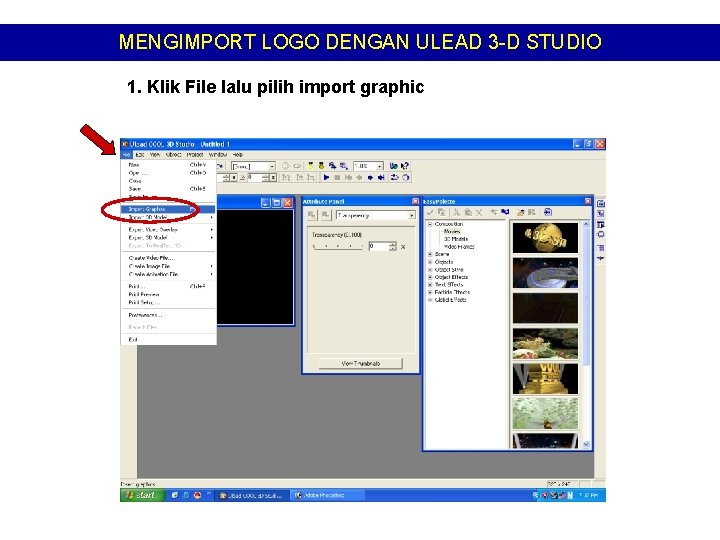Image resolution: width=720 pixels, height=540 pixels.
Task: Collapse the Composition tree node
Action: point(430,224)
